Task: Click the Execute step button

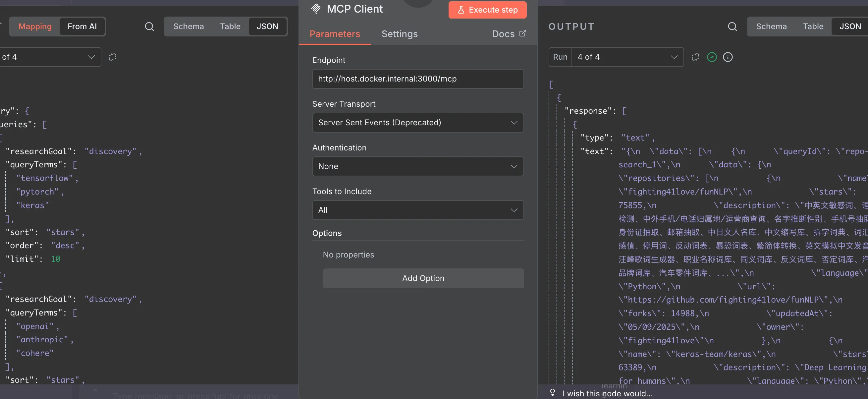Action: point(487,10)
